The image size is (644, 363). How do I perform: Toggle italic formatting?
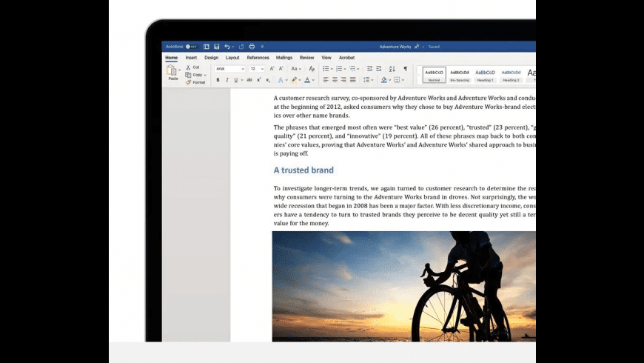[x=227, y=80]
